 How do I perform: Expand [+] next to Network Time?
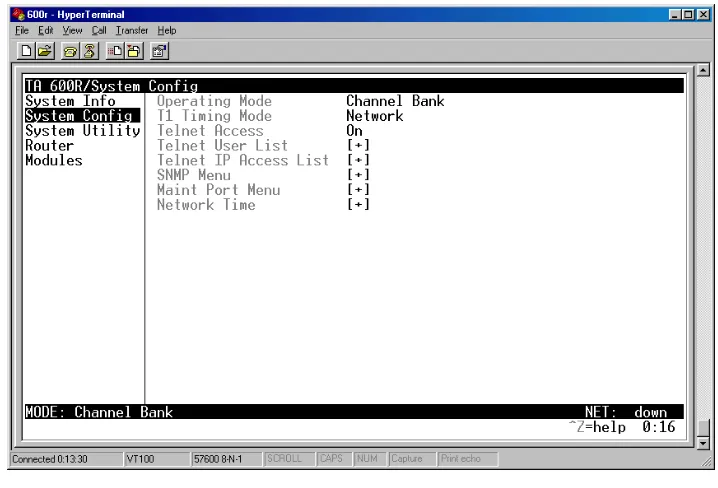(x=358, y=204)
